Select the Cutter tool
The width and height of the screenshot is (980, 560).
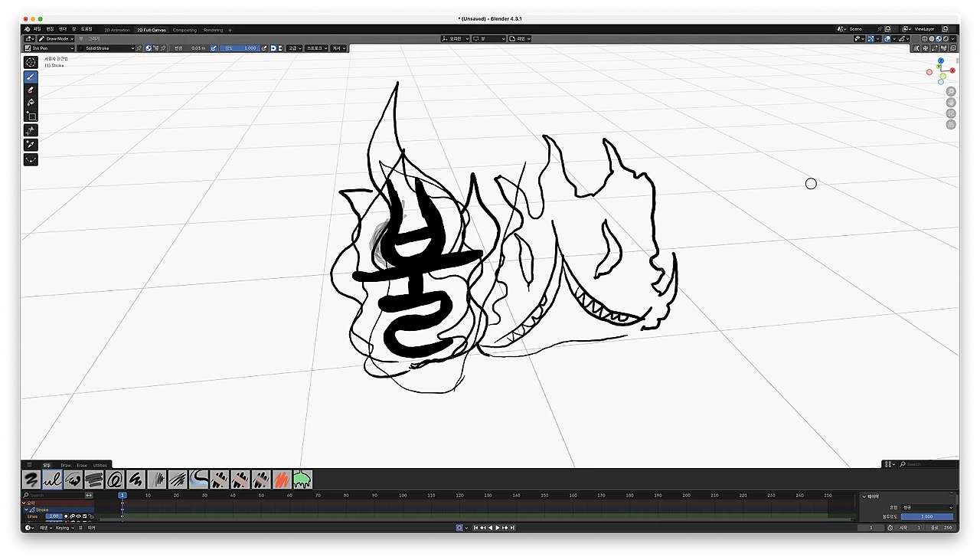pyautogui.click(x=31, y=130)
